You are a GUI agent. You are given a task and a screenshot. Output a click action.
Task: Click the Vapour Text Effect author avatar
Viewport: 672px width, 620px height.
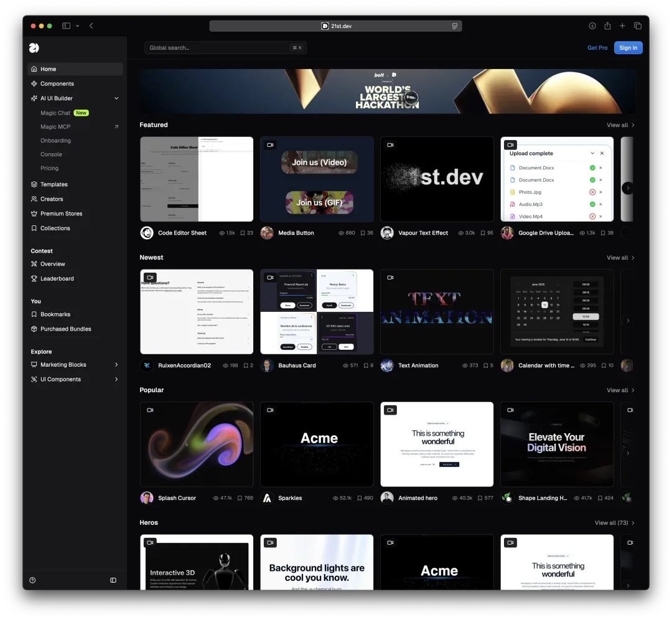(x=387, y=233)
